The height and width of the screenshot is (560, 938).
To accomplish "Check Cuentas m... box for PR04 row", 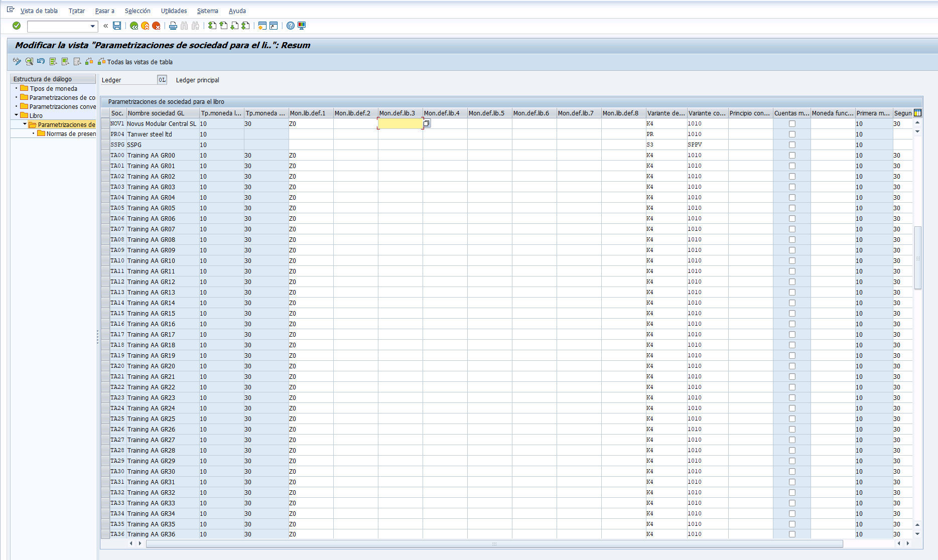I will [792, 134].
